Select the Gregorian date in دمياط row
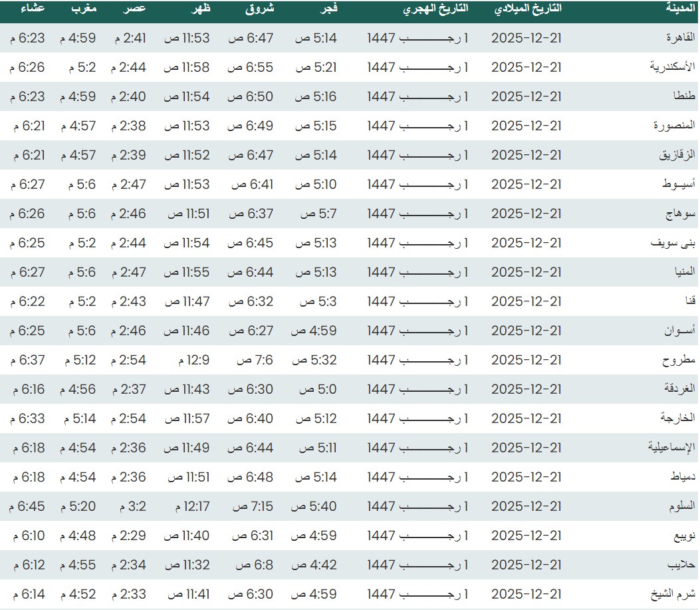The width and height of the screenshot is (700, 610). [x=526, y=477]
